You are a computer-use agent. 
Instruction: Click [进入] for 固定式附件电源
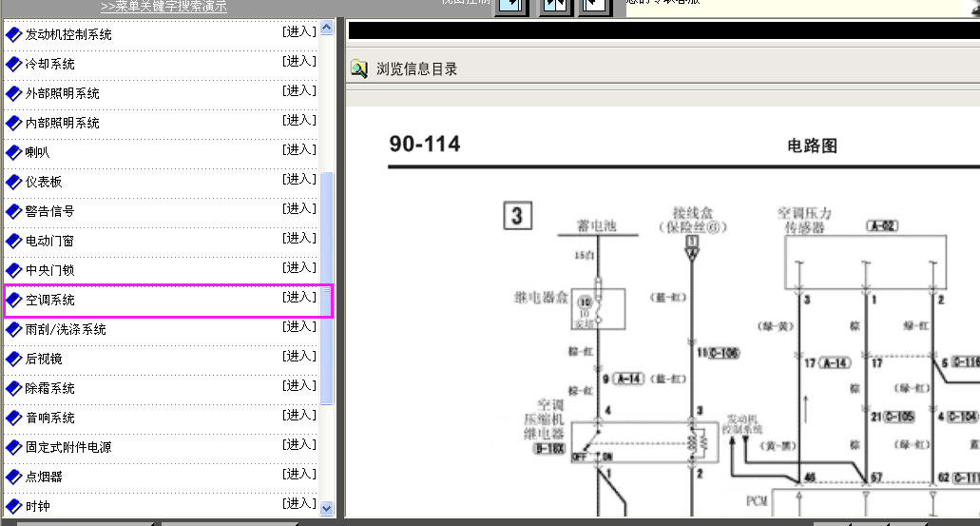[x=299, y=444]
